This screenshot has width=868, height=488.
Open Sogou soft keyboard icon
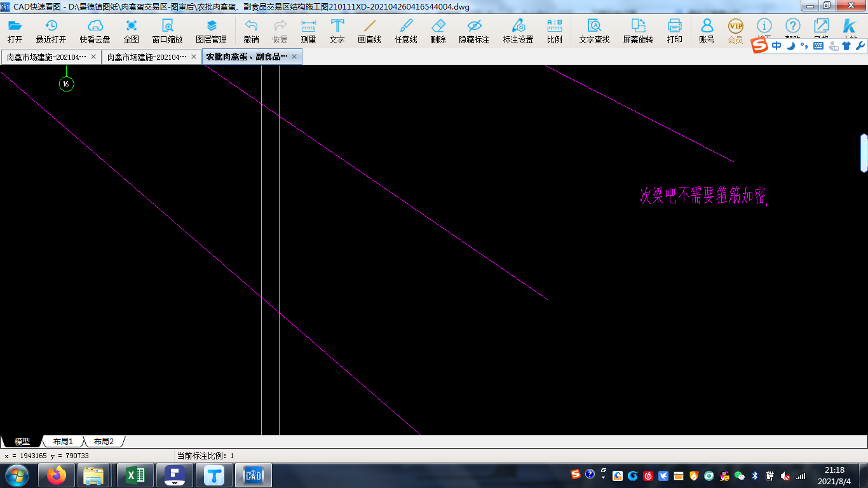point(818,46)
